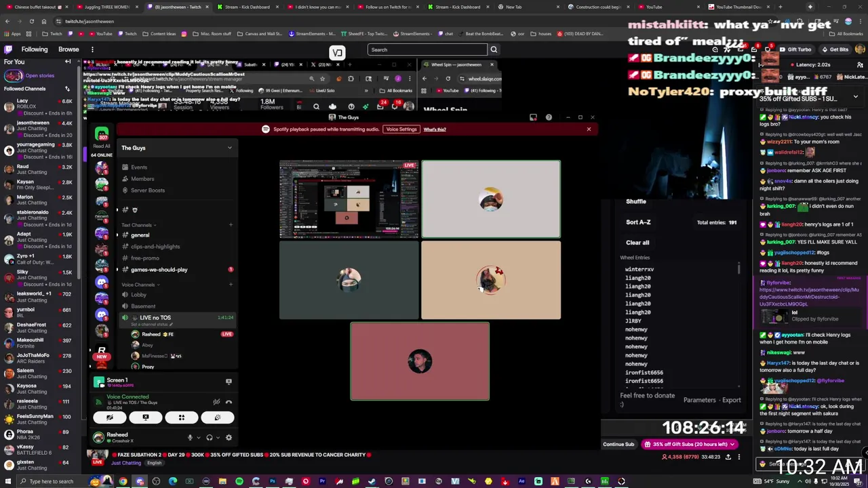
Task: Click the share icon beside the stream uptime
Action: click(728, 457)
